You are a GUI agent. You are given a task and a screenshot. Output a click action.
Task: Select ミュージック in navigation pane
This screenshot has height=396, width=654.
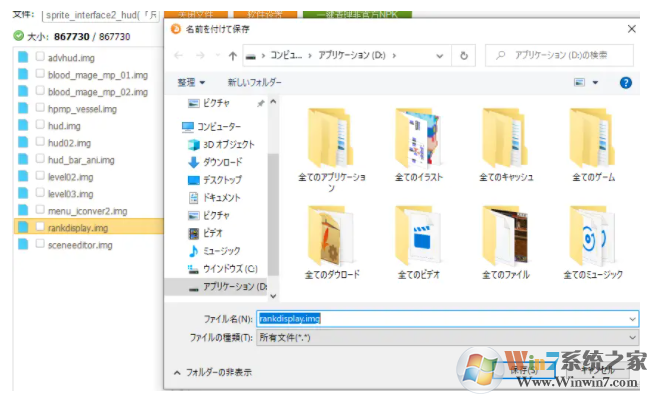pos(215,251)
